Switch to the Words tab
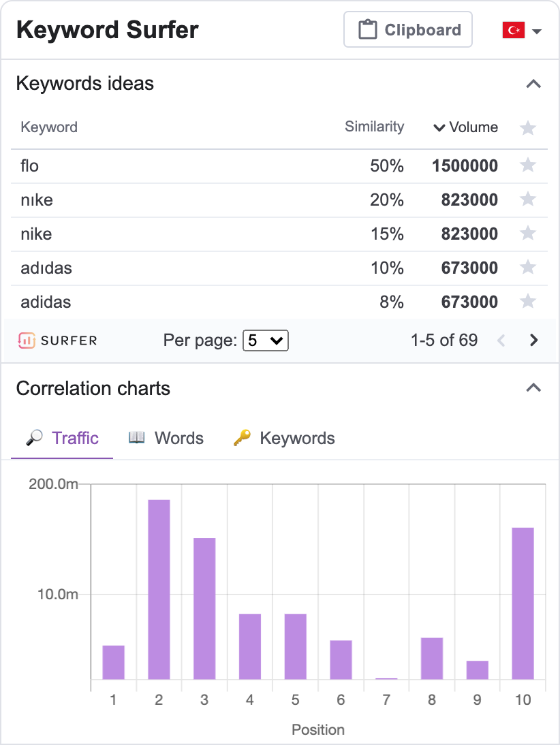This screenshot has width=560, height=745. pos(166,438)
